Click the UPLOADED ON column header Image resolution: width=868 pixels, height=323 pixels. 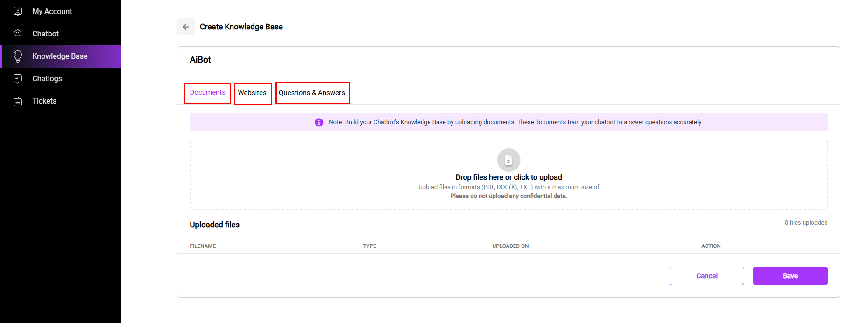pyautogui.click(x=510, y=246)
